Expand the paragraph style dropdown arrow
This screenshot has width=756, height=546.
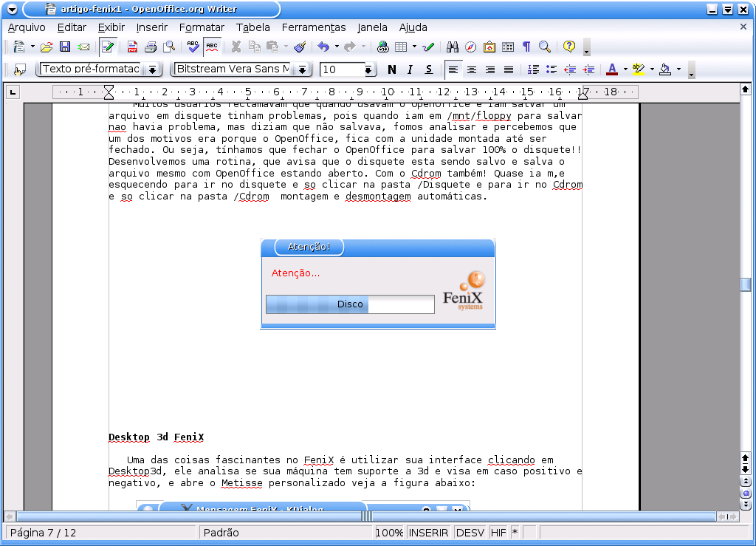click(x=152, y=70)
